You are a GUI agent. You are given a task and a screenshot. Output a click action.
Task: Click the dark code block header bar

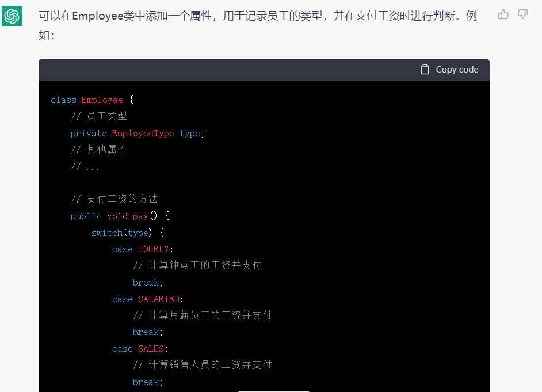[264, 69]
